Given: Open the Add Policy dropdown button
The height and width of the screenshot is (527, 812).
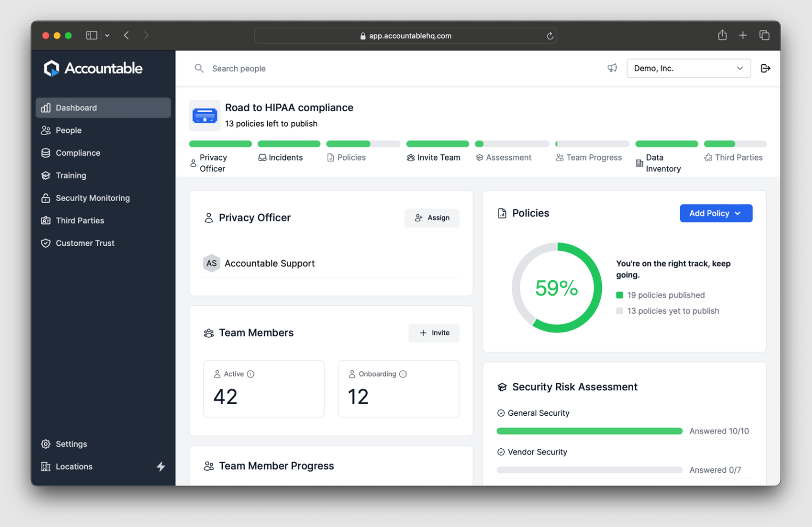Looking at the screenshot, I should (x=716, y=213).
